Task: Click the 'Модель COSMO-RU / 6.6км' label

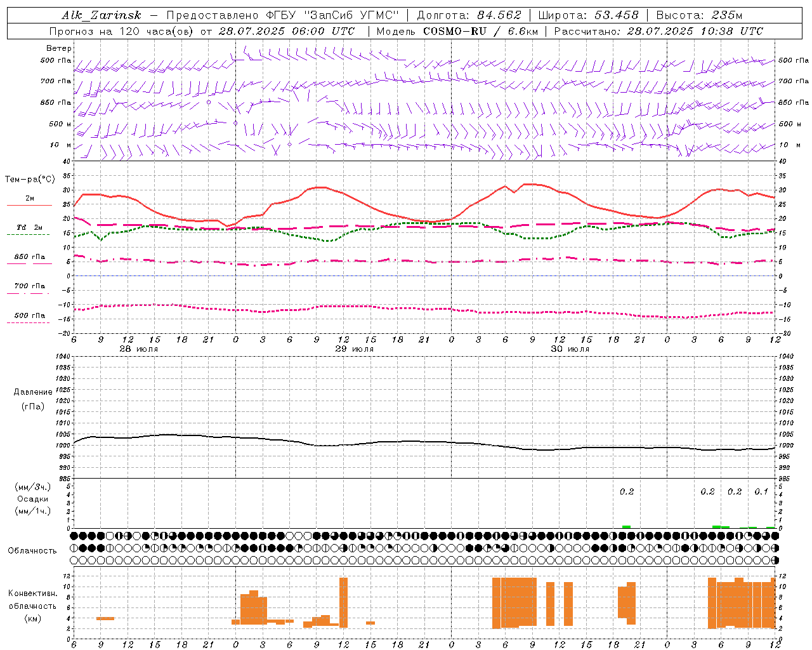Action: 457,31
